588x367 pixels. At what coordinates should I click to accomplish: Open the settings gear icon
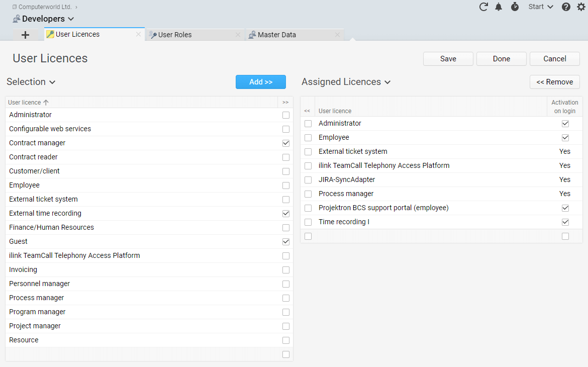click(x=581, y=7)
